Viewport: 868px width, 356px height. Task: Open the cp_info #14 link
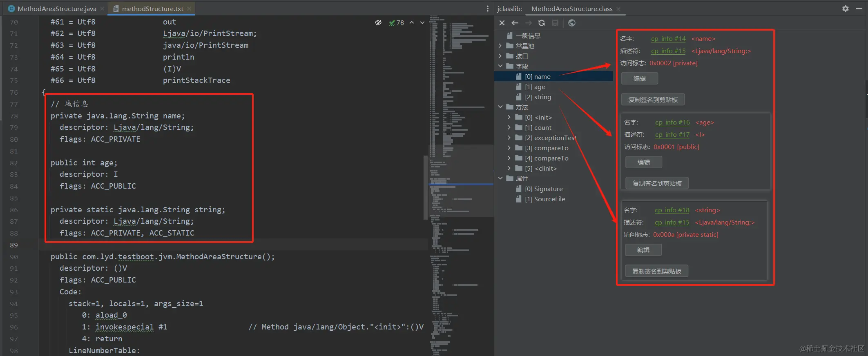(668, 38)
